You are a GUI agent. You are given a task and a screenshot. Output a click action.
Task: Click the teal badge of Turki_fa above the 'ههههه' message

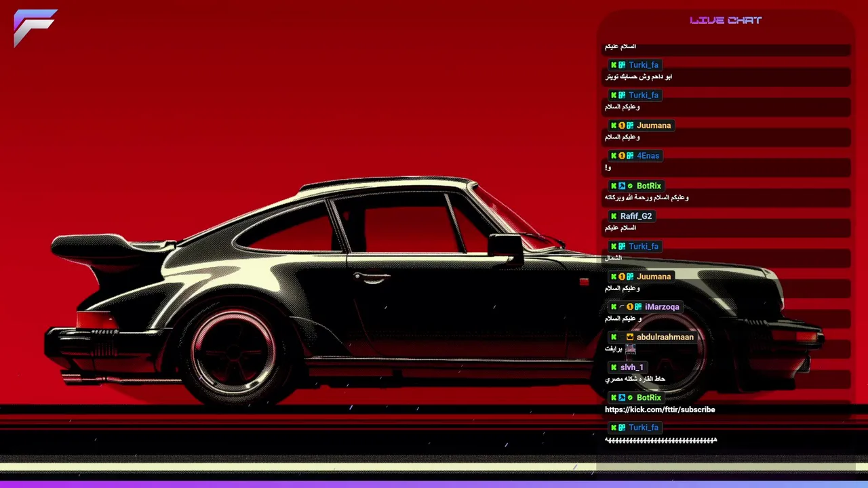pos(622,428)
